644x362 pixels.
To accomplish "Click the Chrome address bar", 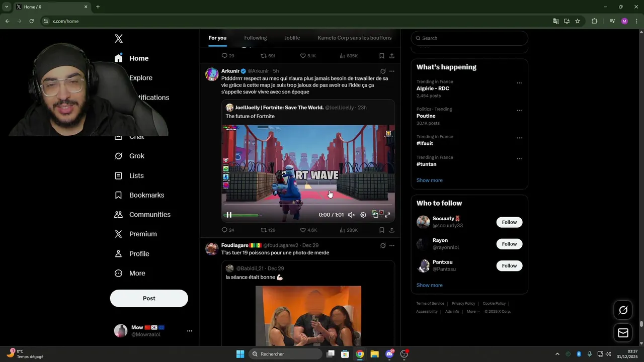I will [295, 21].
